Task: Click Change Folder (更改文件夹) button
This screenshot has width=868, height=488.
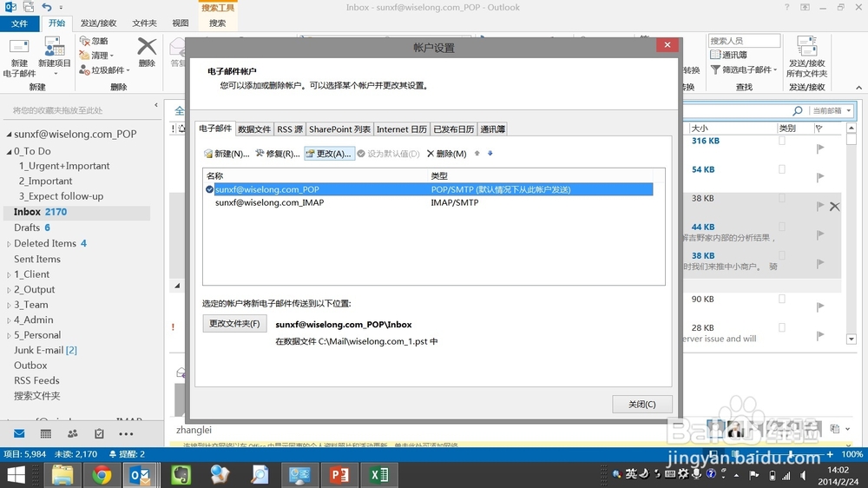Action: 234,324
